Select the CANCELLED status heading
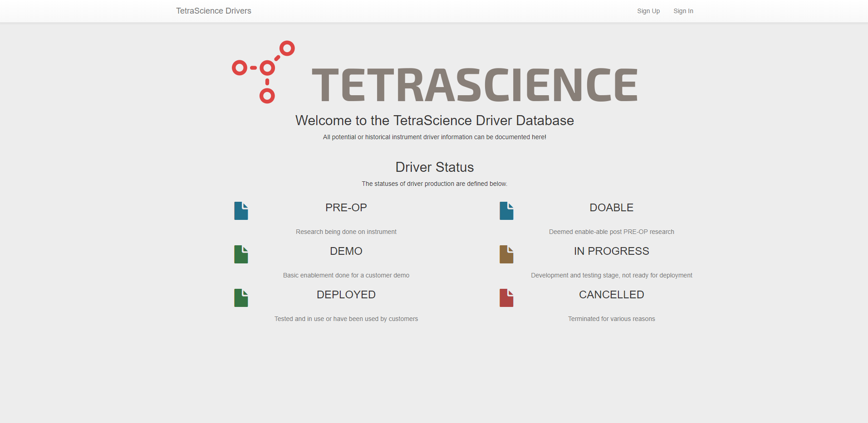Image resolution: width=868 pixels, height=423 pixels. pyautogui.click(x=611, y=295)
